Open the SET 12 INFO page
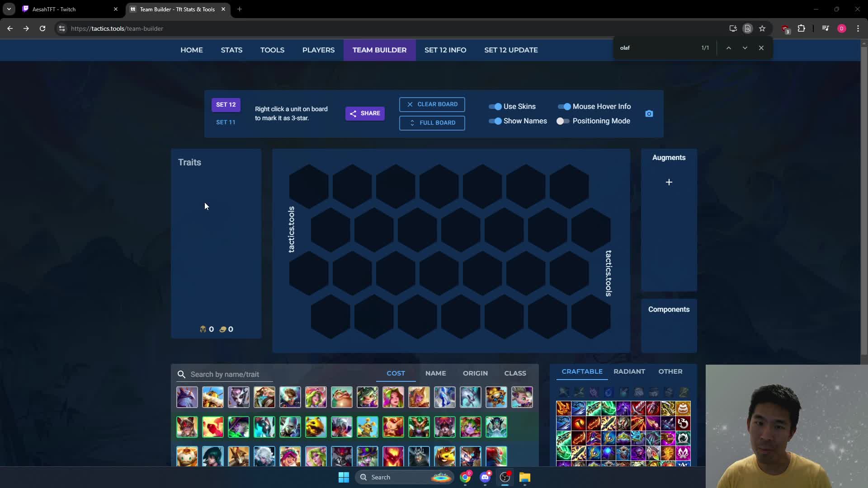 (x=445, y=50)
